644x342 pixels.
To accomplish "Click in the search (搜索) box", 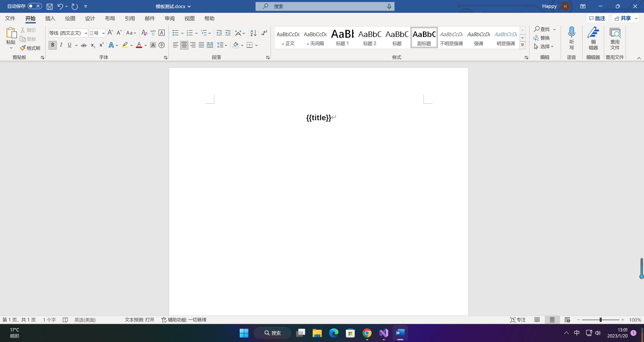I will click(x=325, y=6).
